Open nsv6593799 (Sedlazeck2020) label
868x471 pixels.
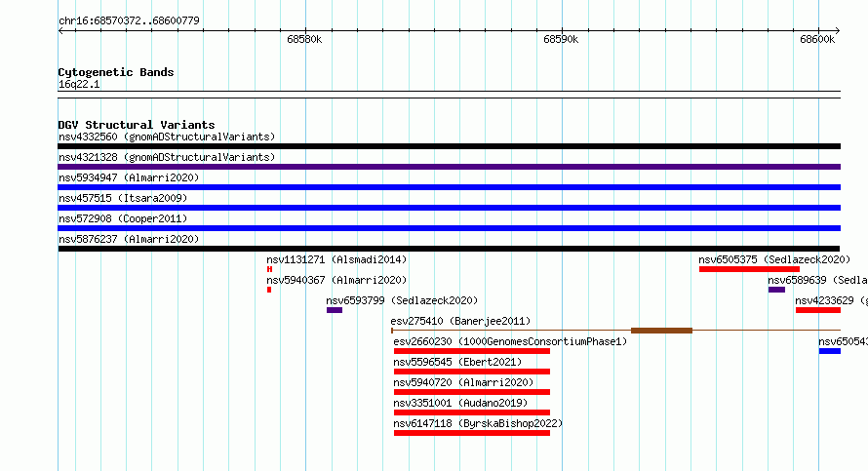pyautogui.click(x=402, y=300)
